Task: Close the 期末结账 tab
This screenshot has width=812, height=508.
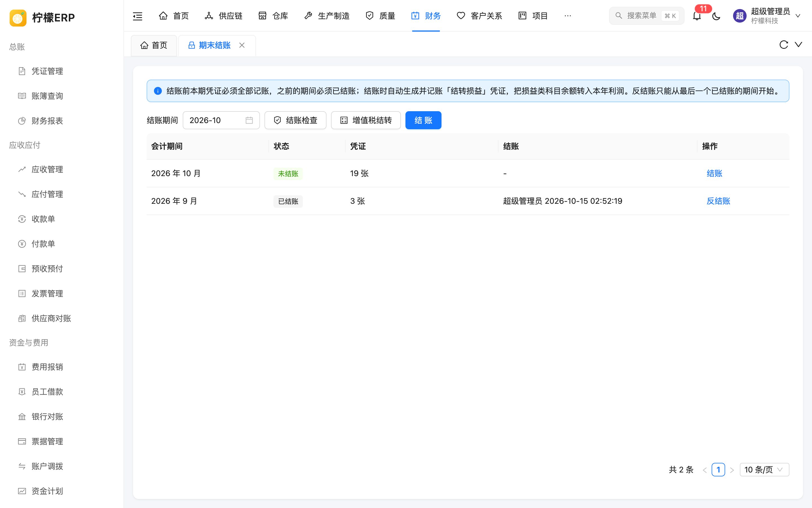Action: 242,45
